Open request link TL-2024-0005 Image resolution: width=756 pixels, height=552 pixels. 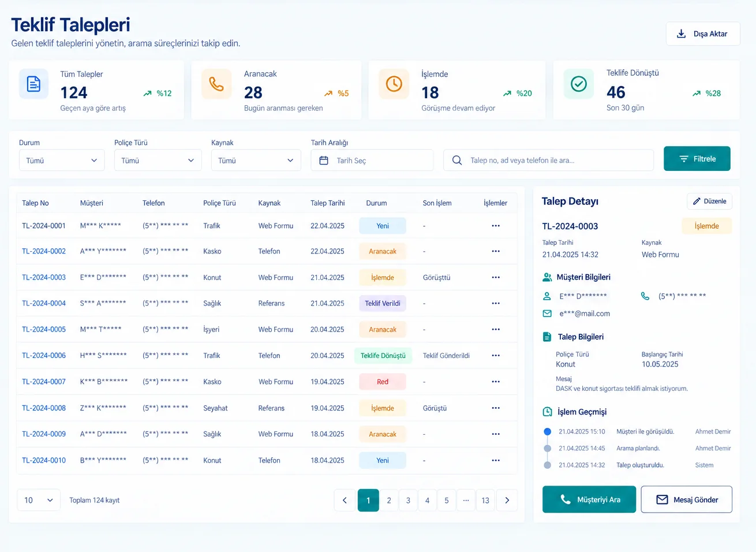click(44, 329)
